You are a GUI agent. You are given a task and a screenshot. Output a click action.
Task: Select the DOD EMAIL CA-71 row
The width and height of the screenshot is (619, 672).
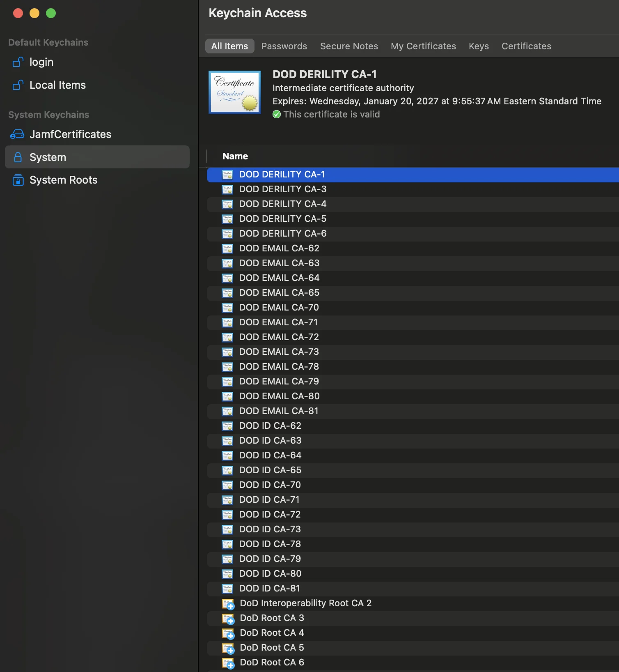413,322
